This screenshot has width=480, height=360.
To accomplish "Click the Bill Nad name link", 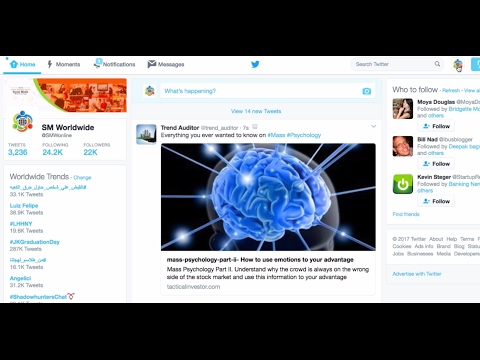I will pyautogui.click(x=427, y=139).
